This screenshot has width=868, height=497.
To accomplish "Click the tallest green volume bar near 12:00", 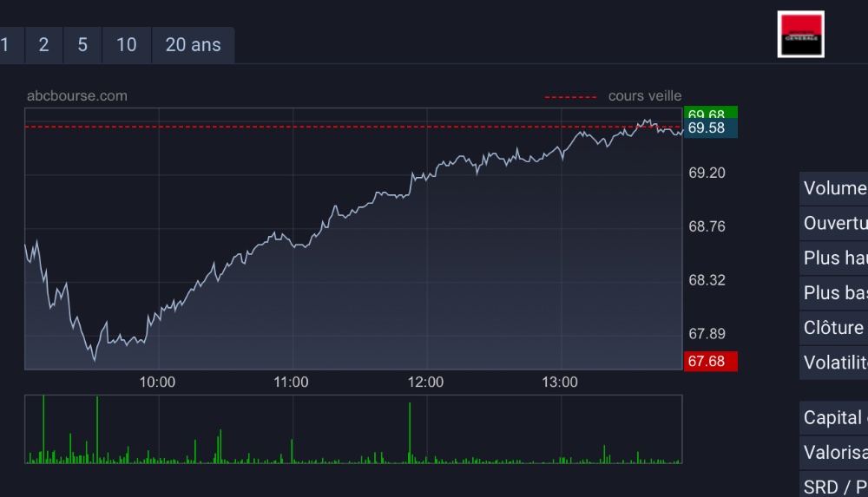I will click(x=410, y=432).
